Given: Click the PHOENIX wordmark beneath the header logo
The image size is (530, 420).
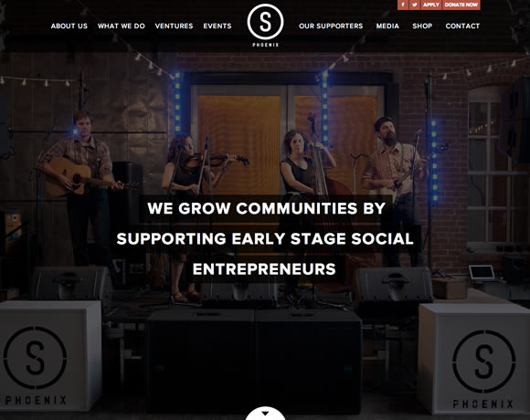Looking at the screenshot, I should click(266, 45).
